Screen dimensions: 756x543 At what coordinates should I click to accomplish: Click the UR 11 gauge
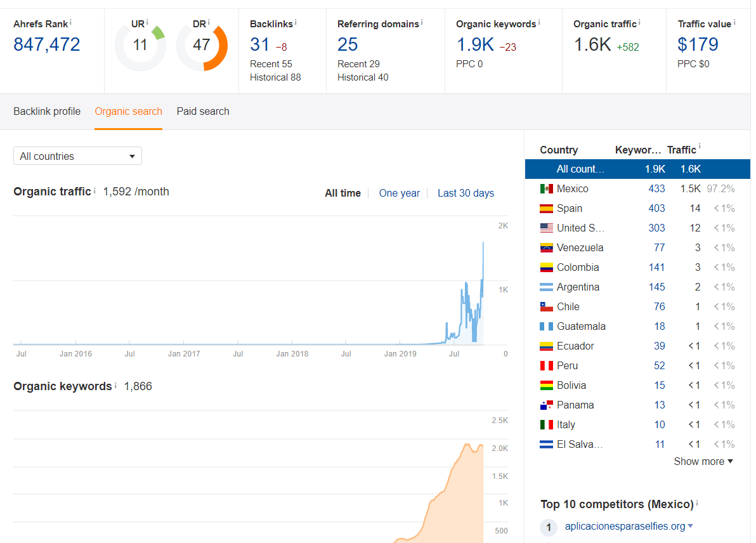click(x=140, y=46)
